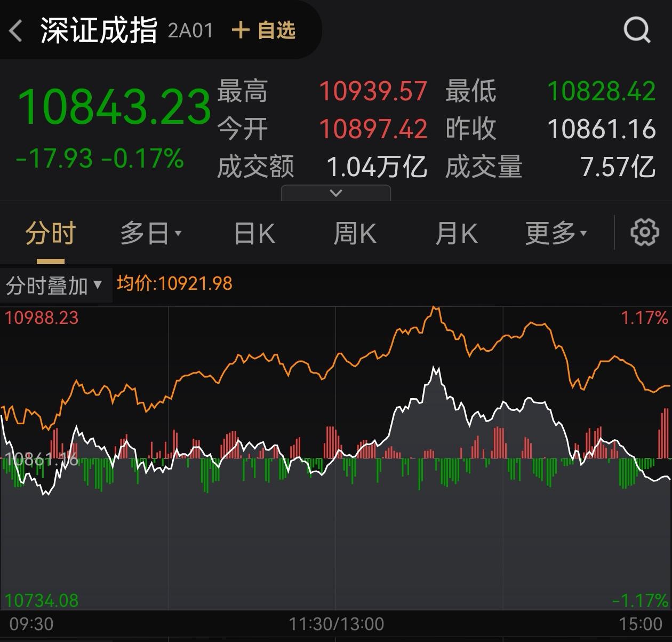Open chart settings gear icon
Image resolution: width=672 pixels, height=642 pixels.
click(x=644, y=232)
